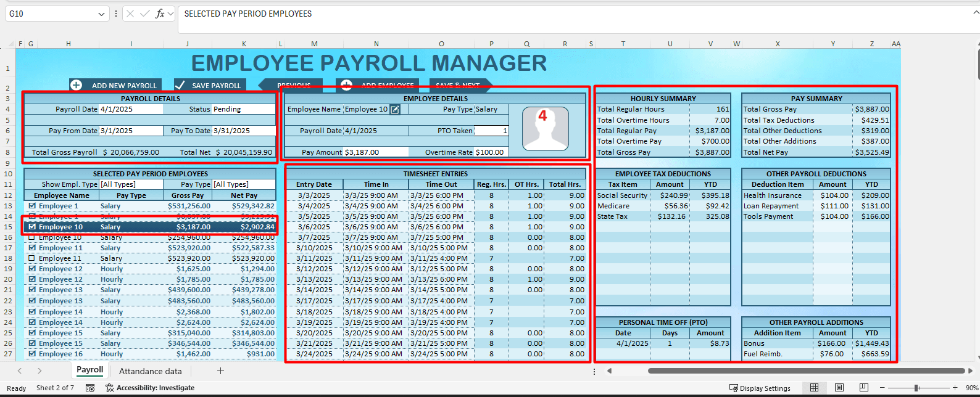Image resolution: width=980 pixels, height=397 pixels.
Task: Click the Payroll Date field in Payroll Details
Action: pyautogui.click(x=131, y=109)
